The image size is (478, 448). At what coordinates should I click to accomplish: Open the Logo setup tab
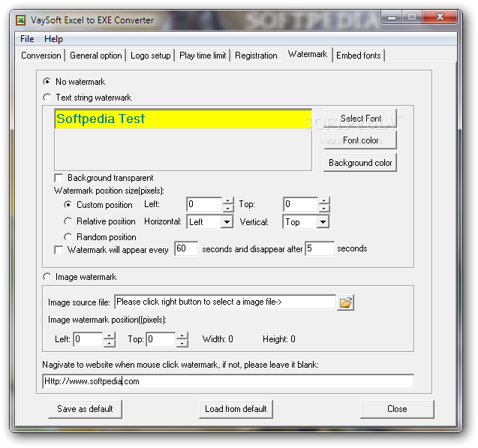pyautogui.click(x=150, y=56)
